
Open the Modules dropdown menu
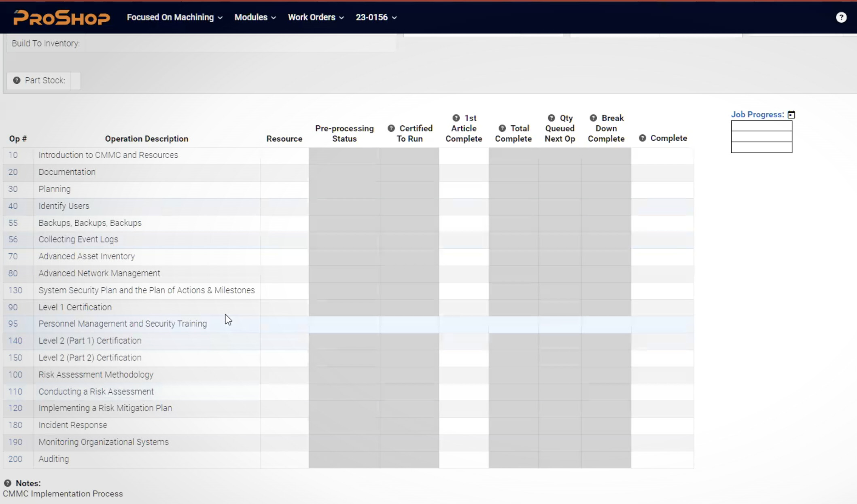[x=255, y=17]
